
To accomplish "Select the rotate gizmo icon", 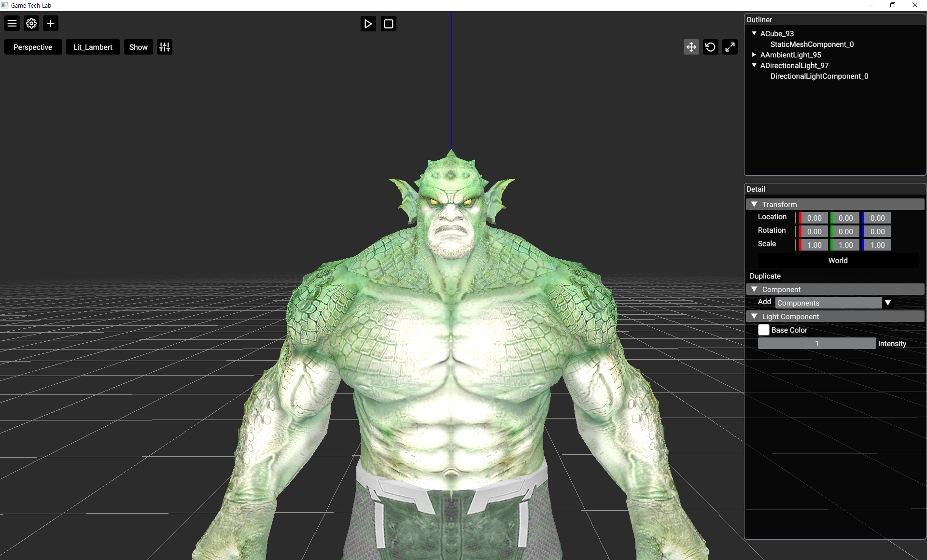I will (x=710, y=47).
